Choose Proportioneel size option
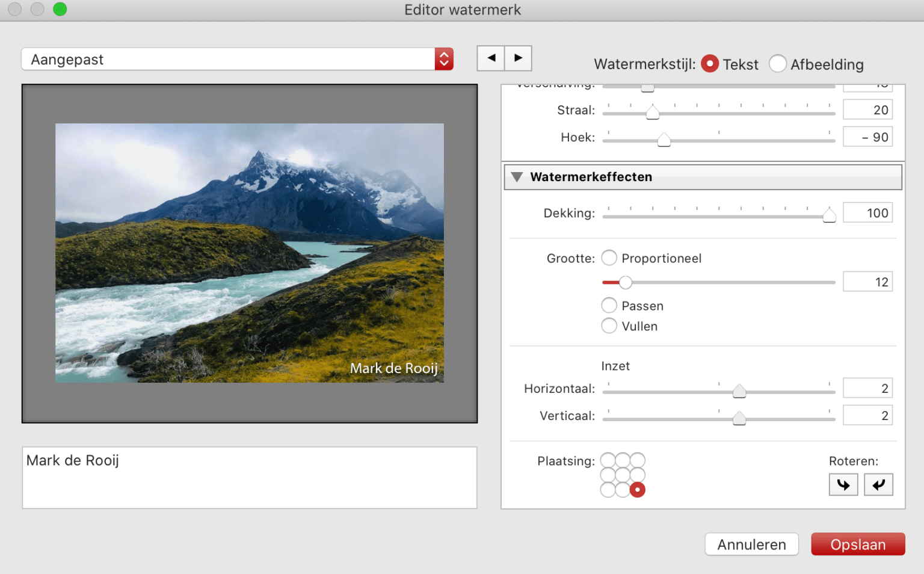 point(609,258)
